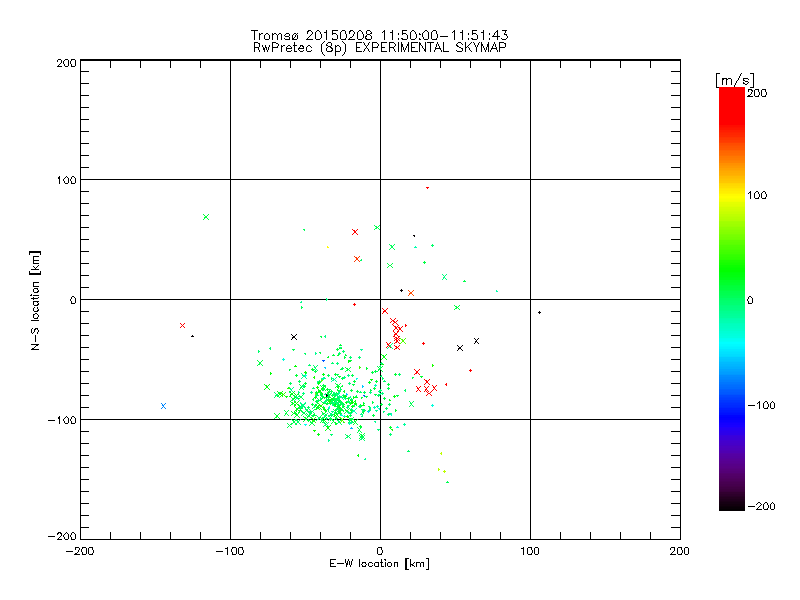Image resolution: width=800 pixels, height=600 pixels.
Task: Click the small red dot just below the 100 km gridline
Action: (x=428, y=188)
